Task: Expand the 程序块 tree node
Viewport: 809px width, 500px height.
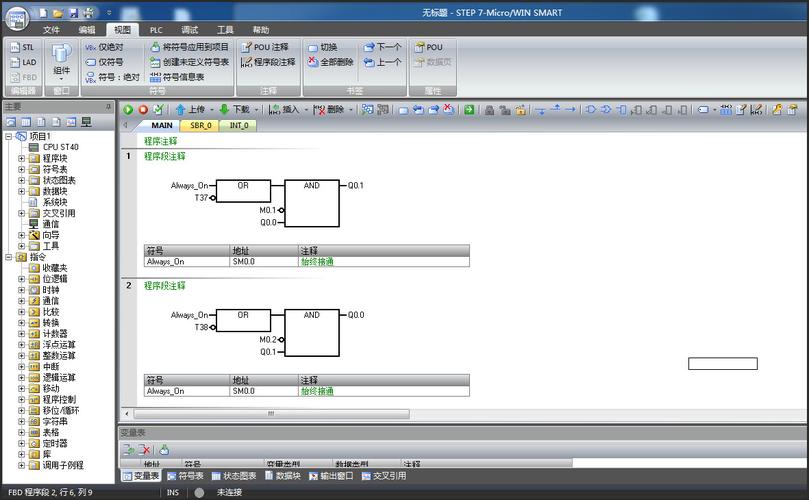Action: pyautogui.click(x=22, y=158)
